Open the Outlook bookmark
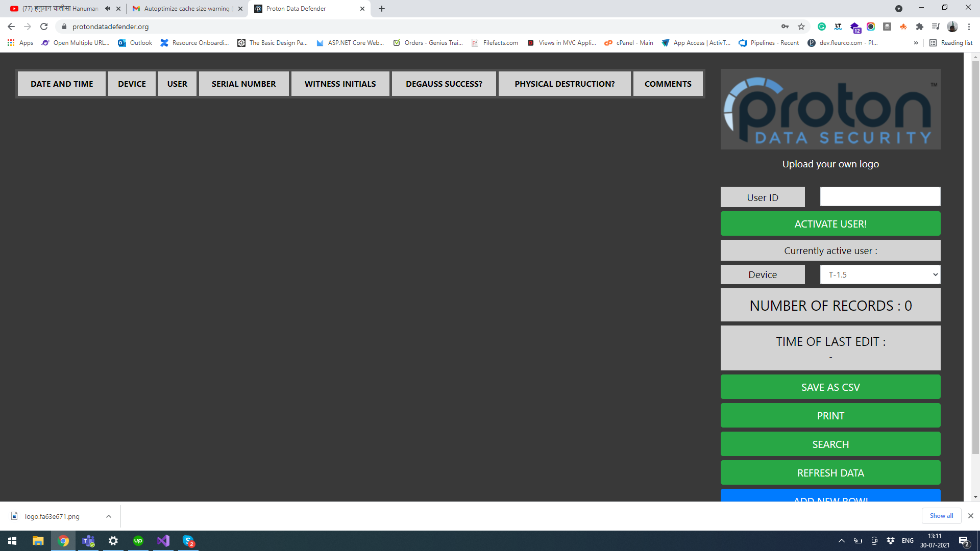980x551 pixels. point(135,43)
